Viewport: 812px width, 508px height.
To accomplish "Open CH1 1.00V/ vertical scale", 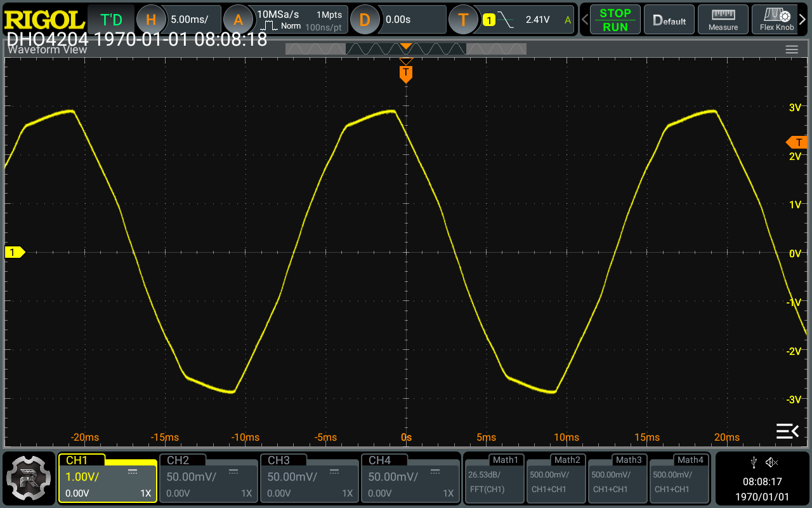I will [82, 476].
